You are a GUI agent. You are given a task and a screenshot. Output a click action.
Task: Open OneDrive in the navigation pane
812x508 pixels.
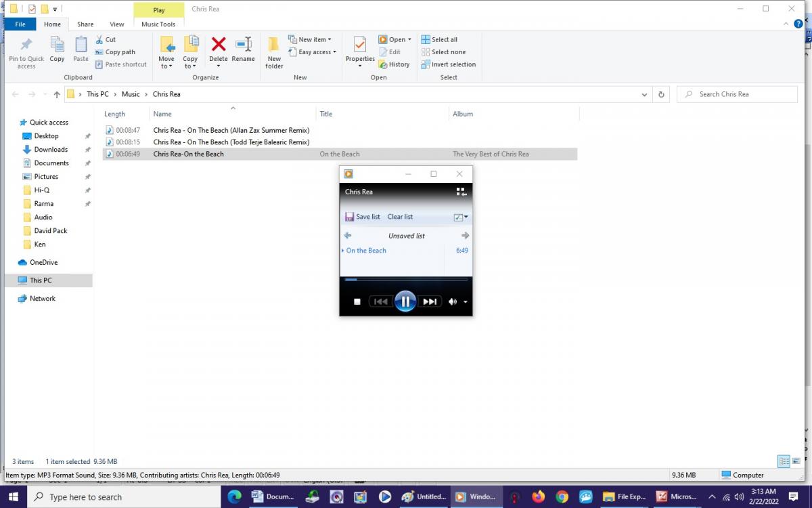coord(43,262)
